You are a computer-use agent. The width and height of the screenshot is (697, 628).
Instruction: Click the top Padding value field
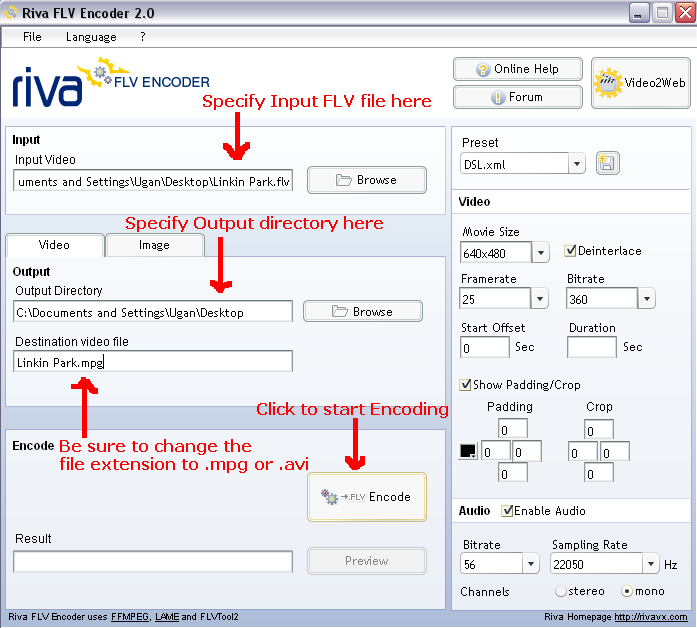[513, 429]
